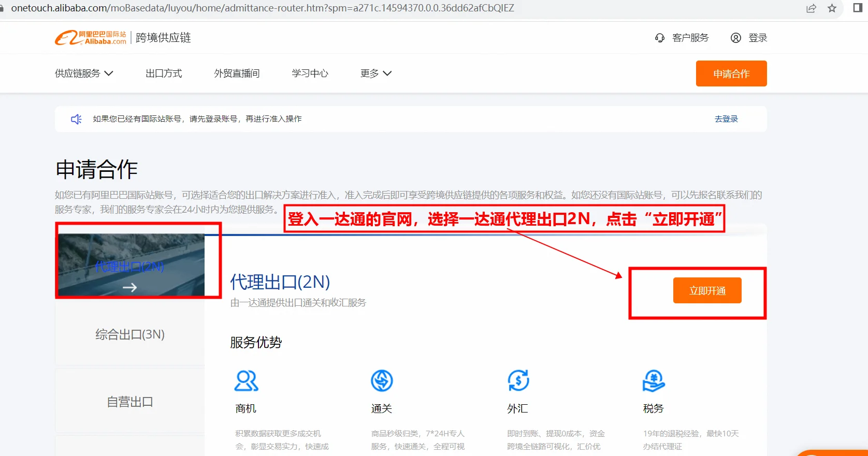Click the 外汇 foreign exchange icon
The image size is (868, 456).
tap(518, 381)
